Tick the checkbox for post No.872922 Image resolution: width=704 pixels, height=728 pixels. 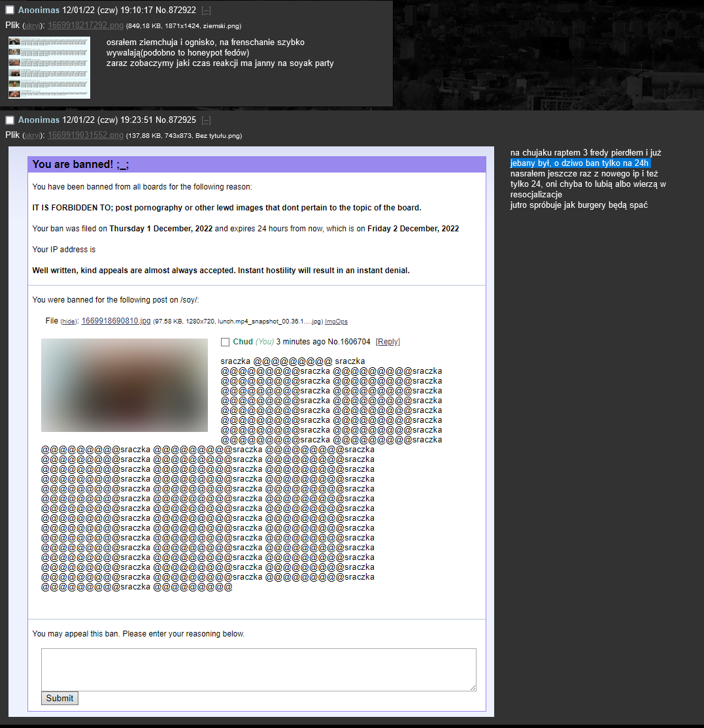point(10,10)
